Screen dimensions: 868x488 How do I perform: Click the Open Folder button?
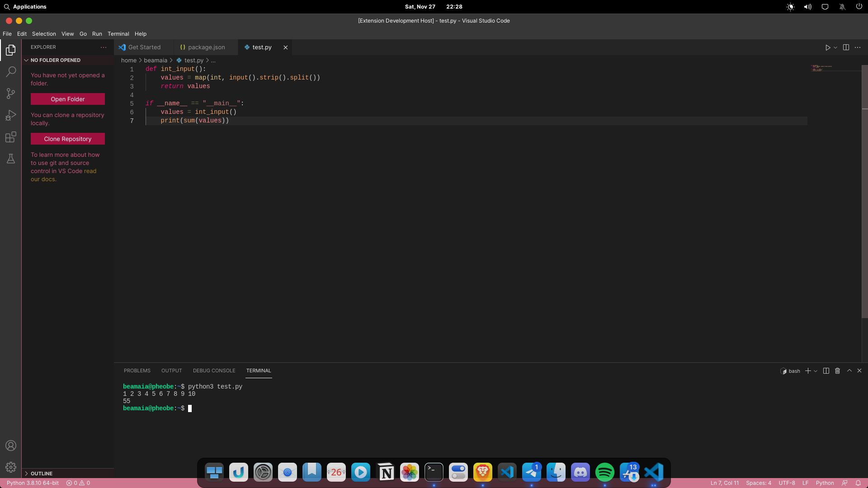click(x=67, y=99)
